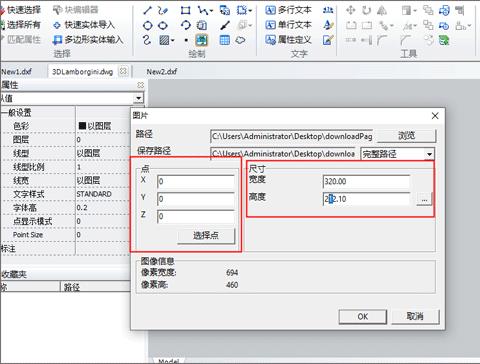Select the freehand sketch line tool
Viewport: 480px width, 364px height.
point(163,10)
